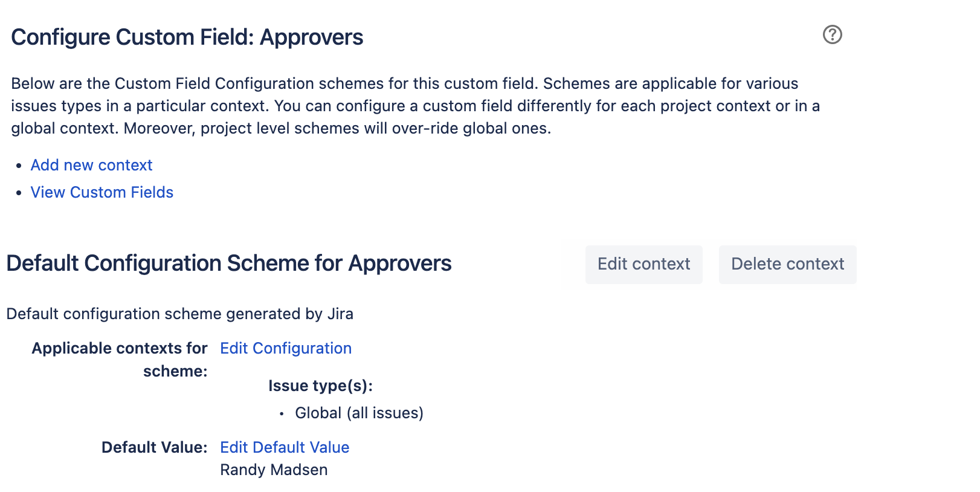The image size is (980, 492).
Task: Click the scheme description generated by Jira
Action: [x=179, y=314]
